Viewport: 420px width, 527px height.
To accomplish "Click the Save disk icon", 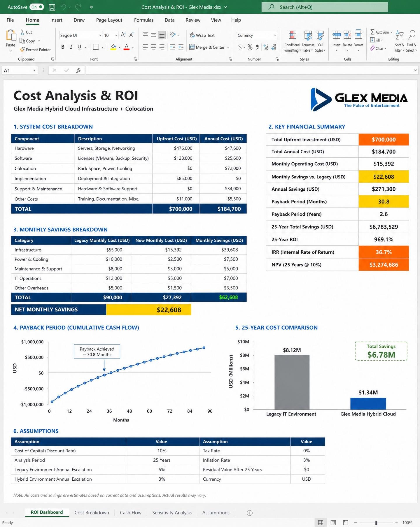I will tap(52, 7).
